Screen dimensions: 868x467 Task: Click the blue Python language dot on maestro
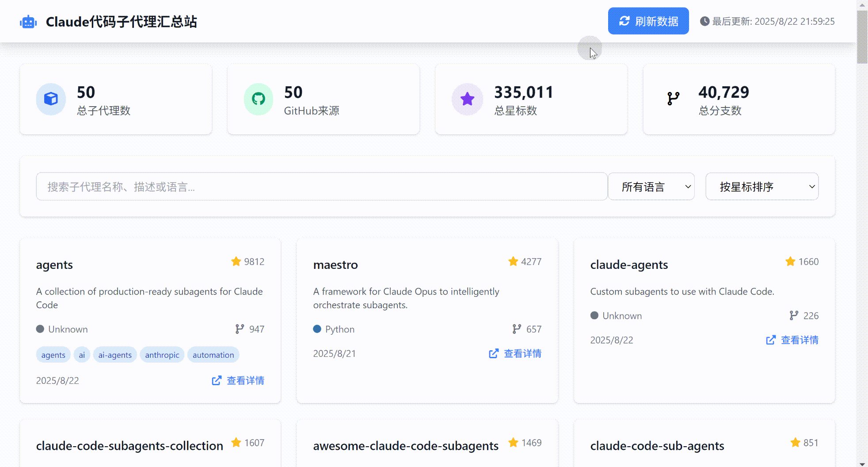click(317, 329)
